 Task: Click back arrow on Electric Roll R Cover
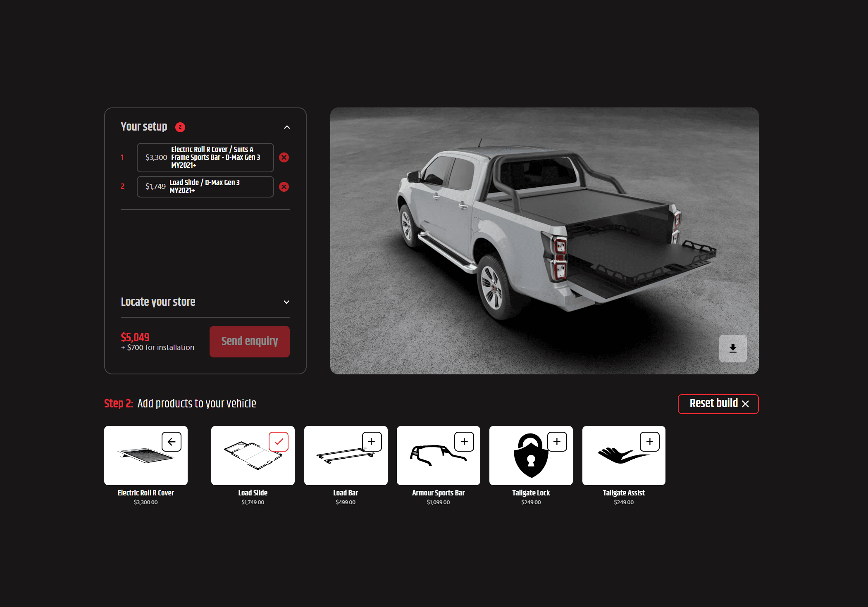[x=172, y=442]
